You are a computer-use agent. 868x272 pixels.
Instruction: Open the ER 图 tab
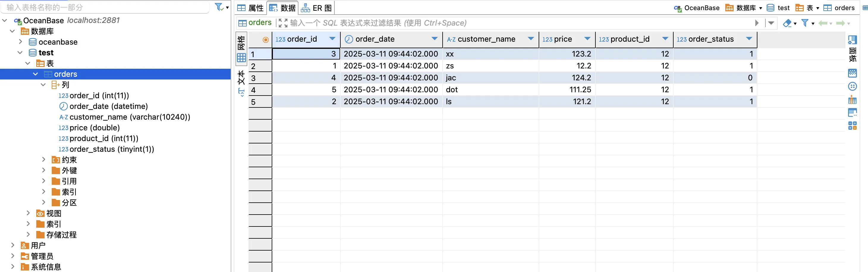tap(316, 8)
